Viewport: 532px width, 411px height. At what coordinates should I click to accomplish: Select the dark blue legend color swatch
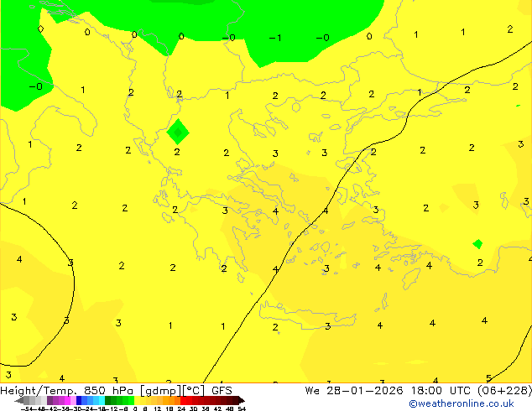tap(79, 401)
